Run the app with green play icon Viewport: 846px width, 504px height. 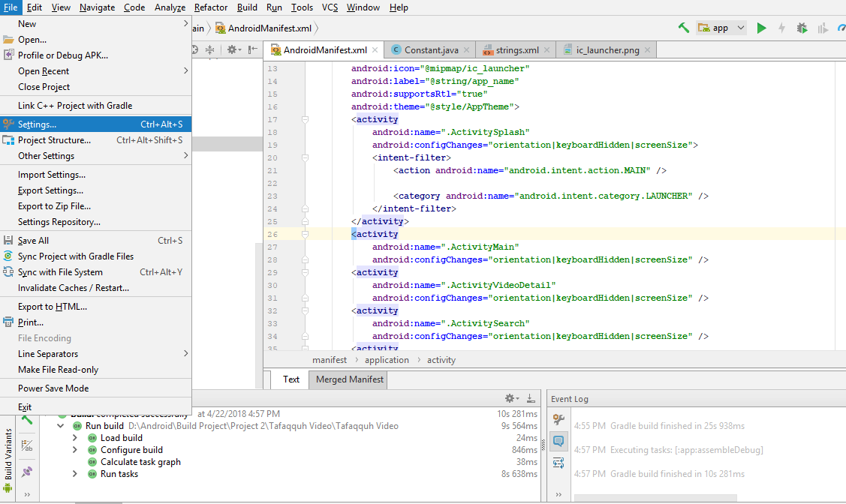pos(761,28)
